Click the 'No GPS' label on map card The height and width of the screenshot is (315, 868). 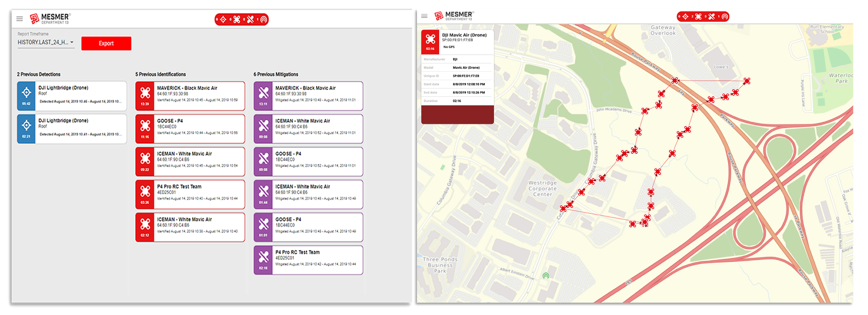(x=449, y=47)
